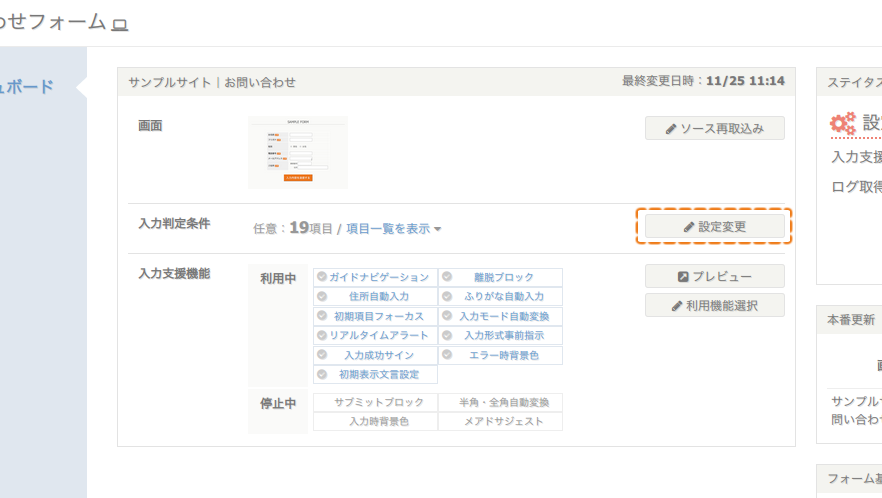Click the ガイドナビゲーション feature
The height and width of the screenshot is (498, 882).
[375, 277]
